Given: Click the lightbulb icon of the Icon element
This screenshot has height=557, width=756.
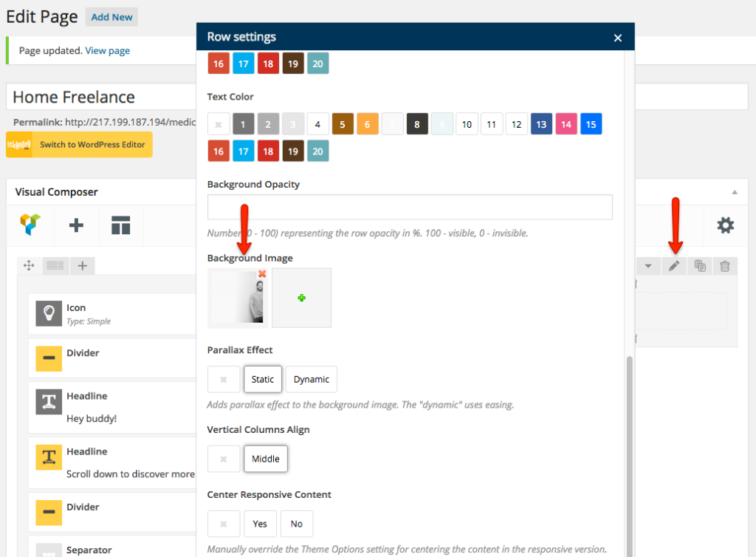Looking at the screenshot, I should 49,313.
